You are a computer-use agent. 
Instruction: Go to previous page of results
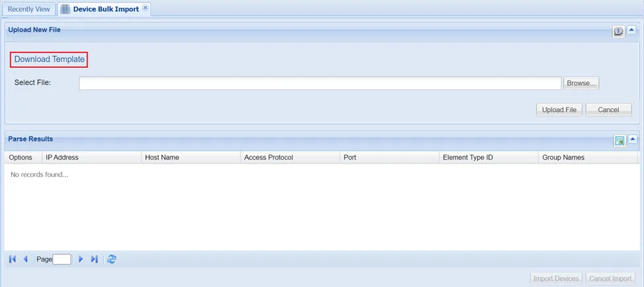[x=26, y=259]
